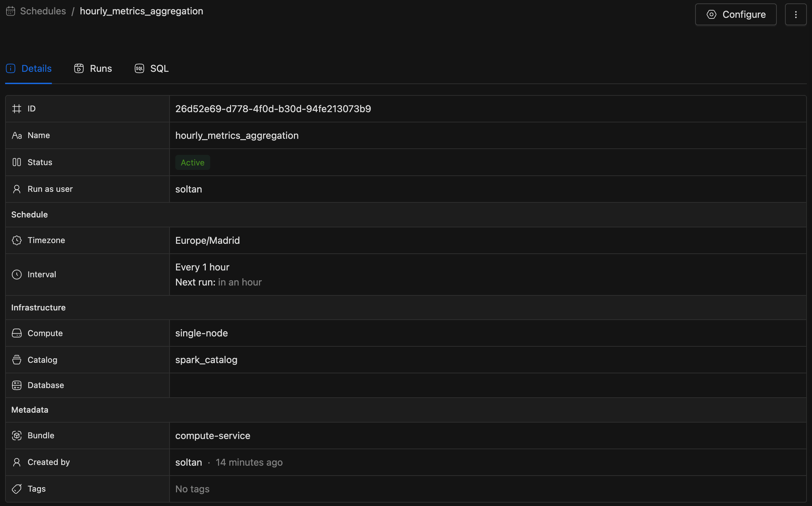Click Run as user value soltan
The height and width of the screenshot is (506, 812).
(189, 189)
